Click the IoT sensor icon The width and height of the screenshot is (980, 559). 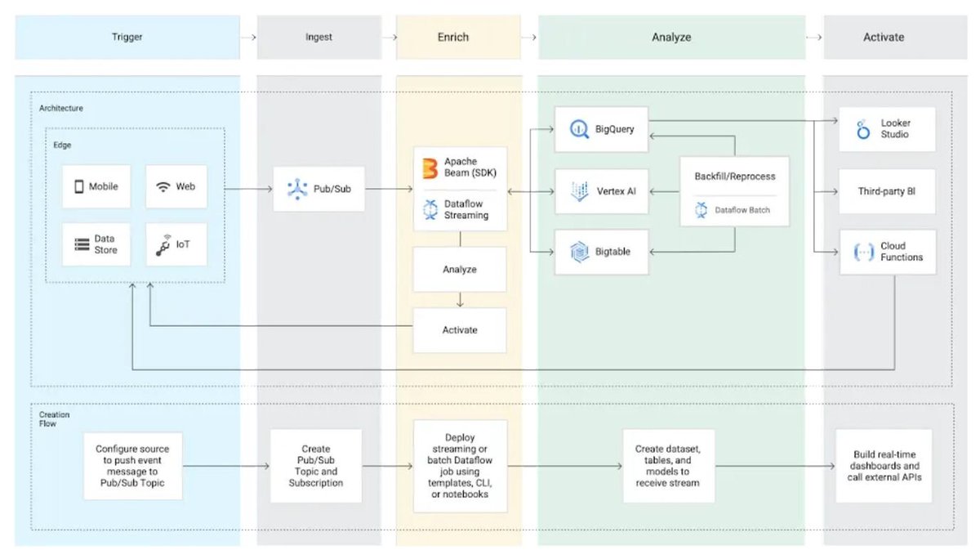(163, 244)
